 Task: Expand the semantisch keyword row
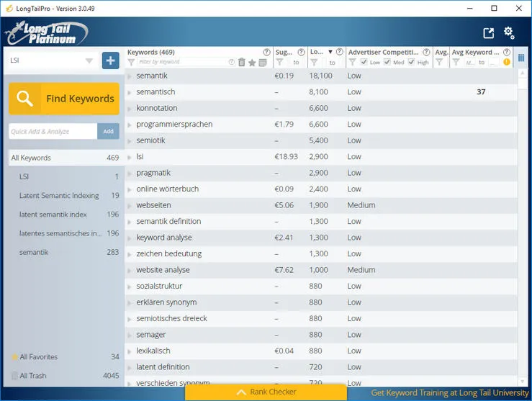click(x=130, y=92)
